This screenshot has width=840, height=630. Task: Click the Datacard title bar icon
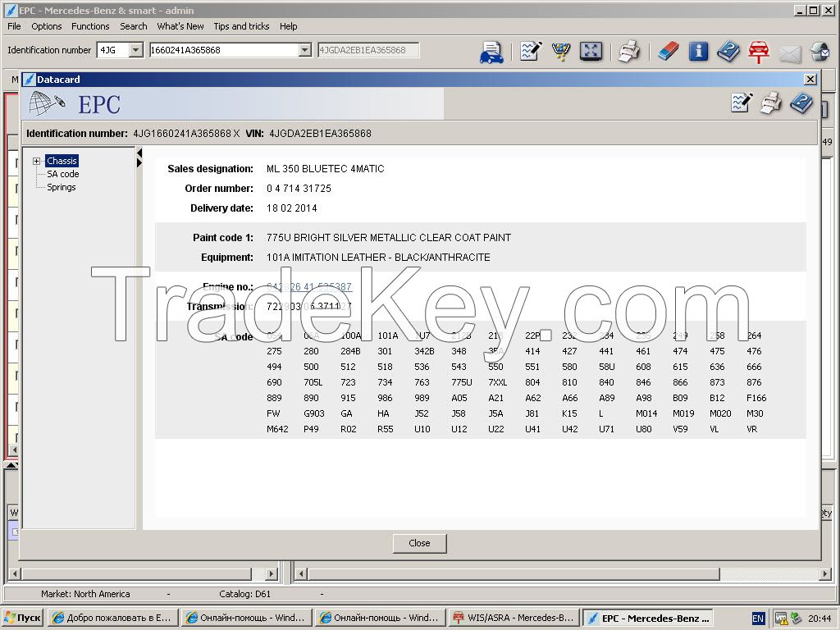(x=30, y=80)
